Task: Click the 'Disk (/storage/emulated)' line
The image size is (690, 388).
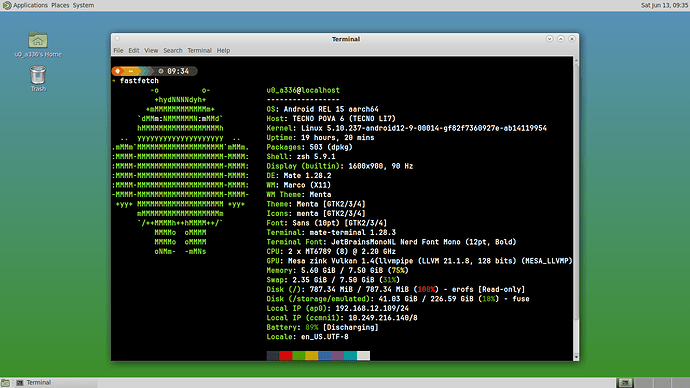Action: coord(398,299)
